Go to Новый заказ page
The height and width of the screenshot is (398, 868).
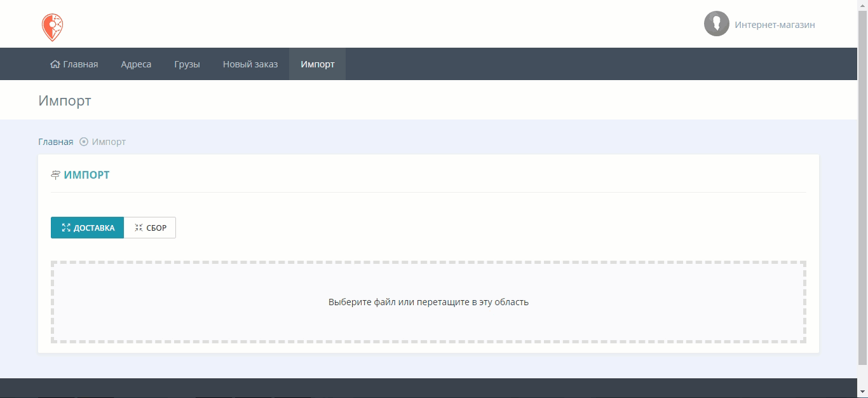[x=250, y=64]
